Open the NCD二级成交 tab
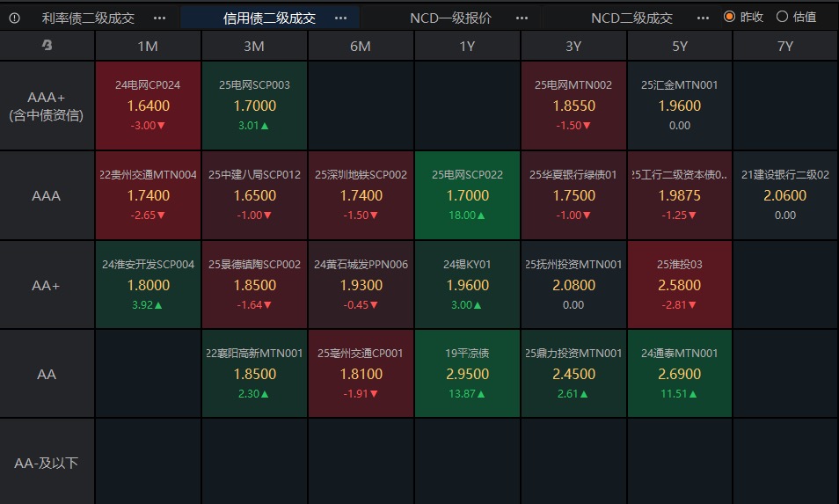Viewport: 839px width, 504px height. tap(631, 18)
